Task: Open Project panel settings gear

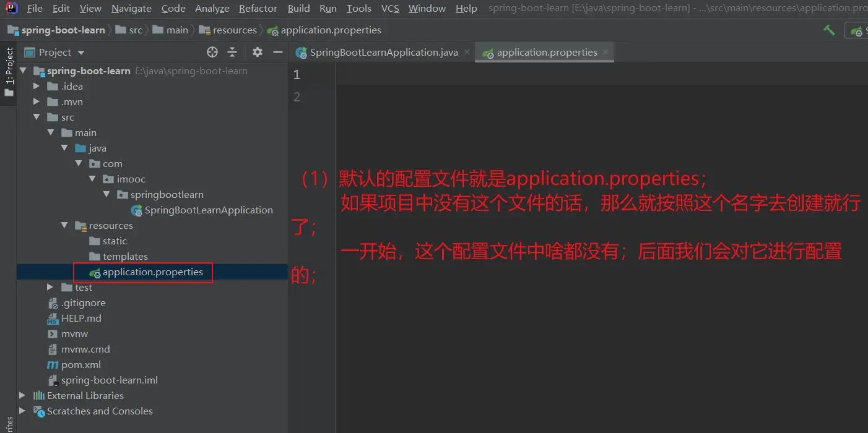Action: [x=258, y=52]
